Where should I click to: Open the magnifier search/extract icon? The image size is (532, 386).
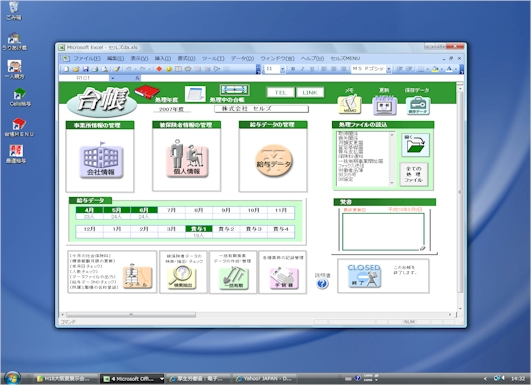182,278
